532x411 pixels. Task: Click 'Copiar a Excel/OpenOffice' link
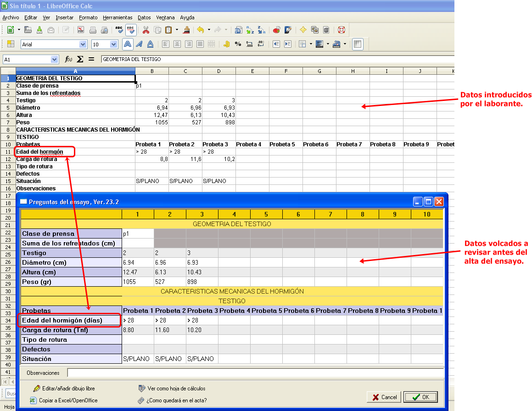[68, 400]
